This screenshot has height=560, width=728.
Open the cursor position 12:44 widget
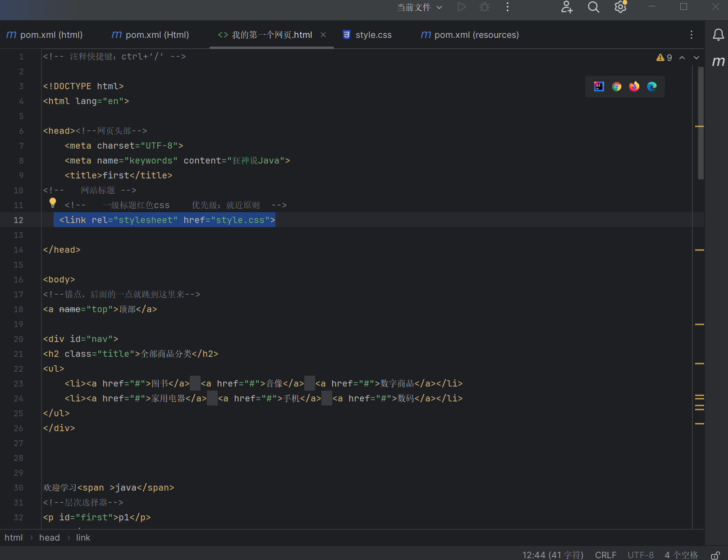coord(553,555)
